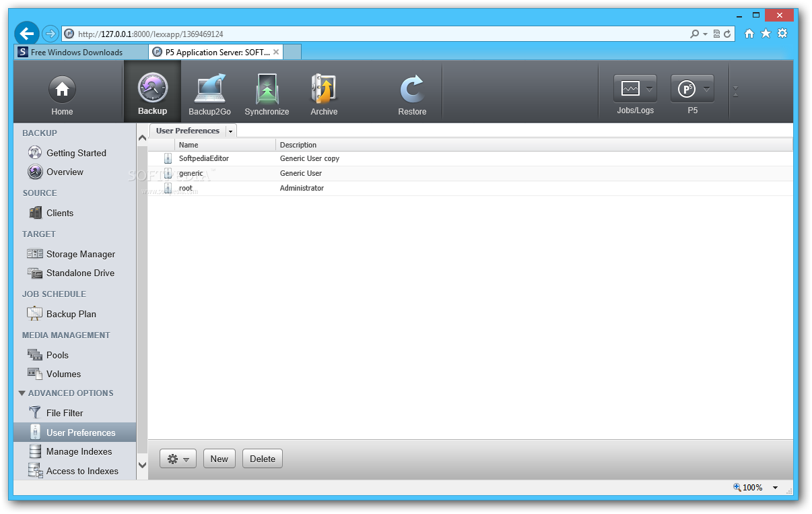Image resolution: width=812 pixels, height=514 pixels.
Task: Open the gear actions dropdown button
Action: [x=178, y=459]
